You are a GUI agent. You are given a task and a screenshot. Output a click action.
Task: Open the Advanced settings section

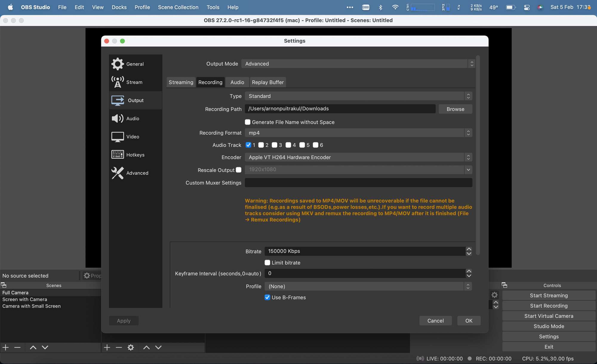point(136,173)
